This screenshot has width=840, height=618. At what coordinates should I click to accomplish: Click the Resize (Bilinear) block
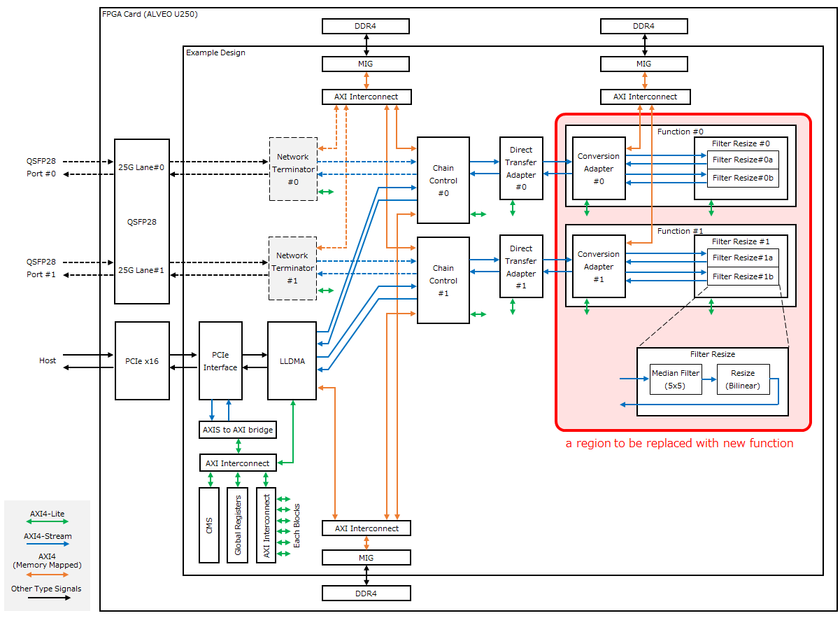tap(743, 379)
